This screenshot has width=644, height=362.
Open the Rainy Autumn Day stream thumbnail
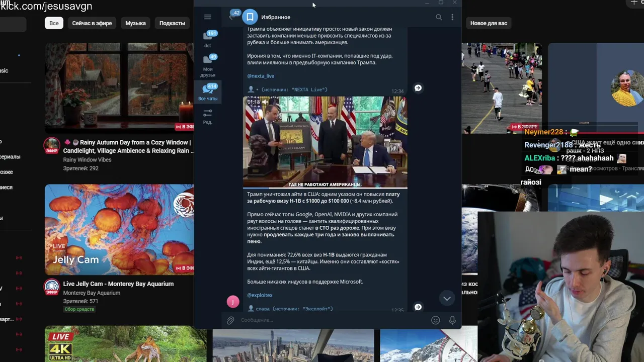(x=119, y=88)
